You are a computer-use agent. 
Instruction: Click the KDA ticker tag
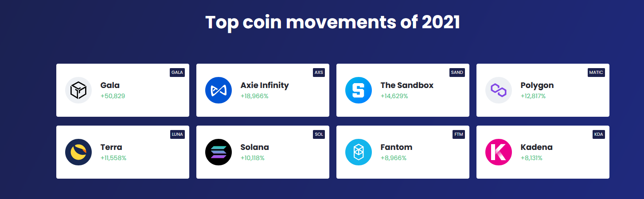(x=599, y=134)
